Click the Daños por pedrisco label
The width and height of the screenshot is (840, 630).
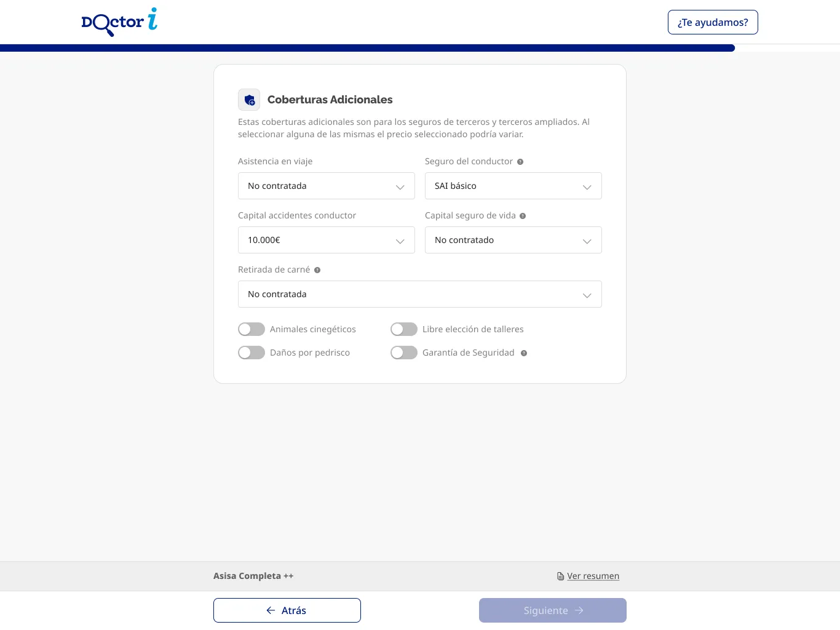tap(310, 353)
